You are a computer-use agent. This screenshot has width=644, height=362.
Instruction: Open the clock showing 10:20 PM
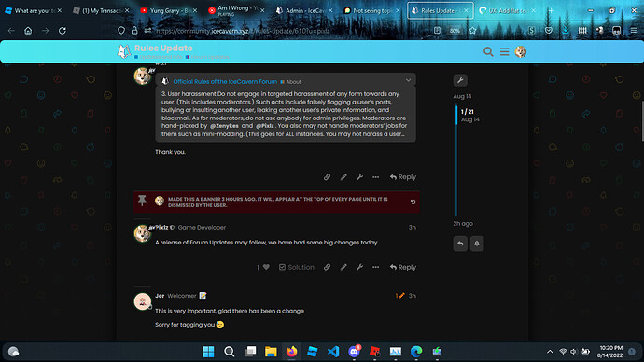610,352
